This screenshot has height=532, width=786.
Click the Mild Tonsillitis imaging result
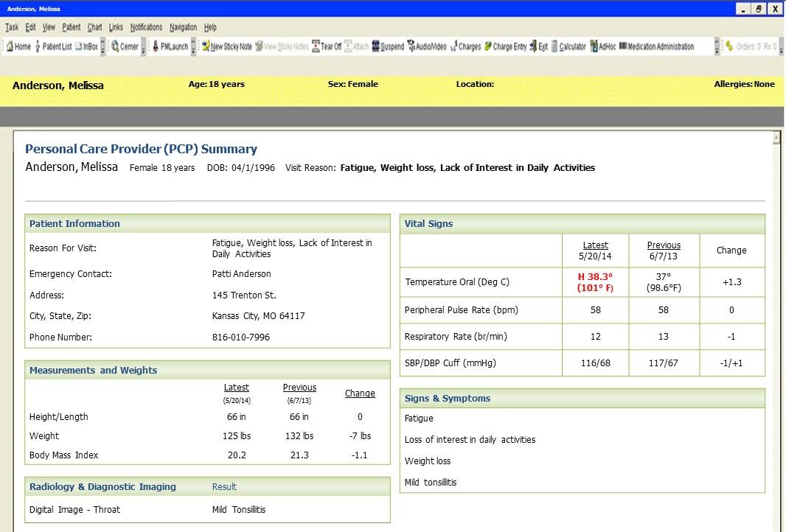click(x=239, y=509)
